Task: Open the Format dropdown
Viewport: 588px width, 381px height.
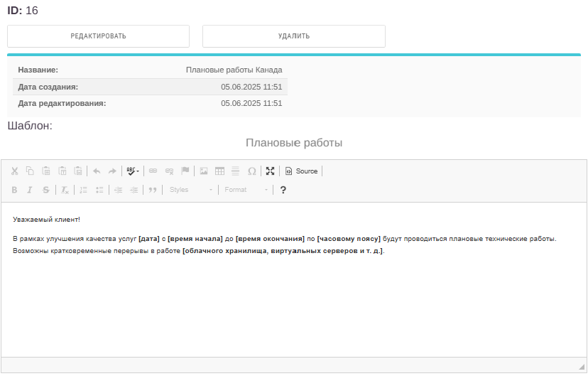Action: [246, 190]
